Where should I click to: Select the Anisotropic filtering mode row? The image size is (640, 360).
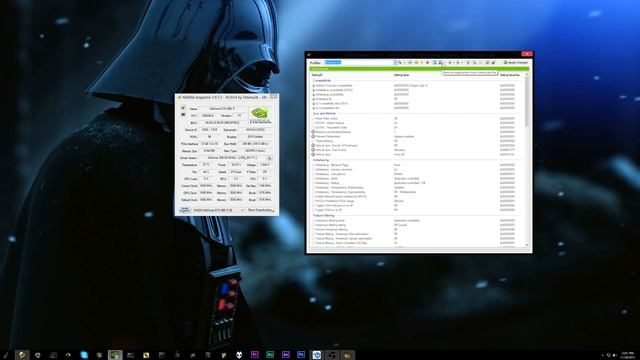coord(417,221)
